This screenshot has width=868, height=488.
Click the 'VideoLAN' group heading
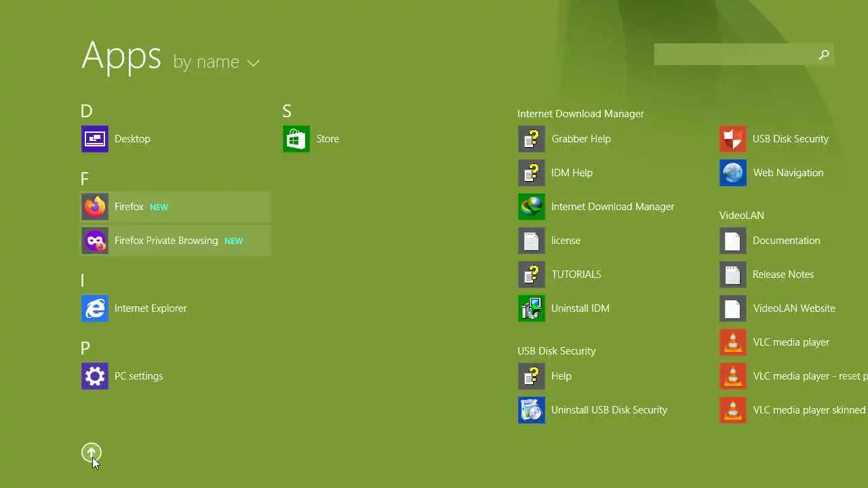pyautogui.click(x=742, y=216)
